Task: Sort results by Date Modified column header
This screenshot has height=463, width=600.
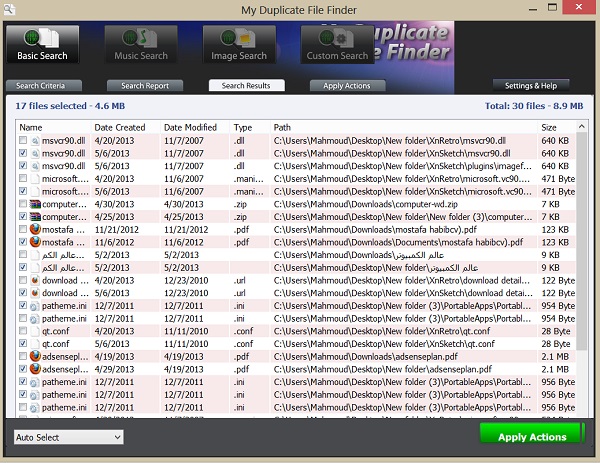Action: [x=195, y=127]
